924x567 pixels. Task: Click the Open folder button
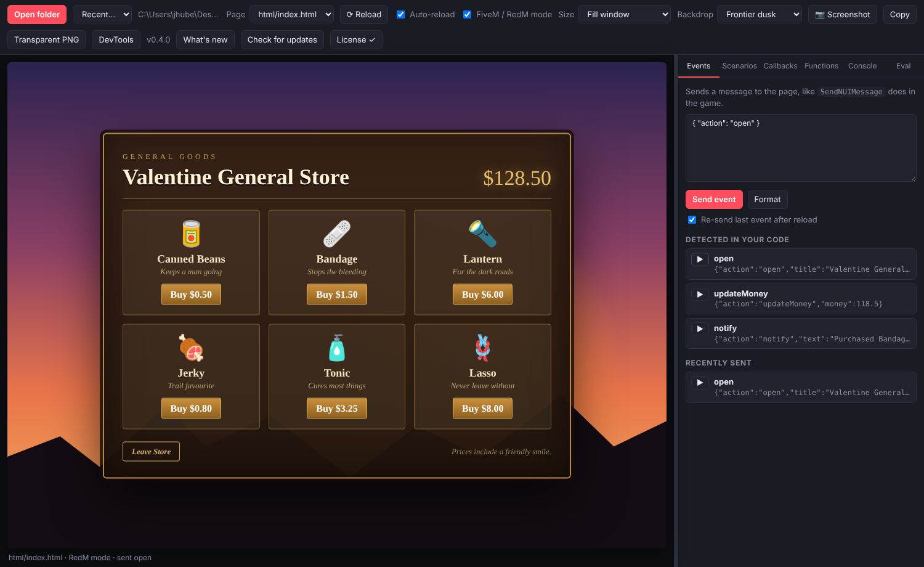click(37, 14)
